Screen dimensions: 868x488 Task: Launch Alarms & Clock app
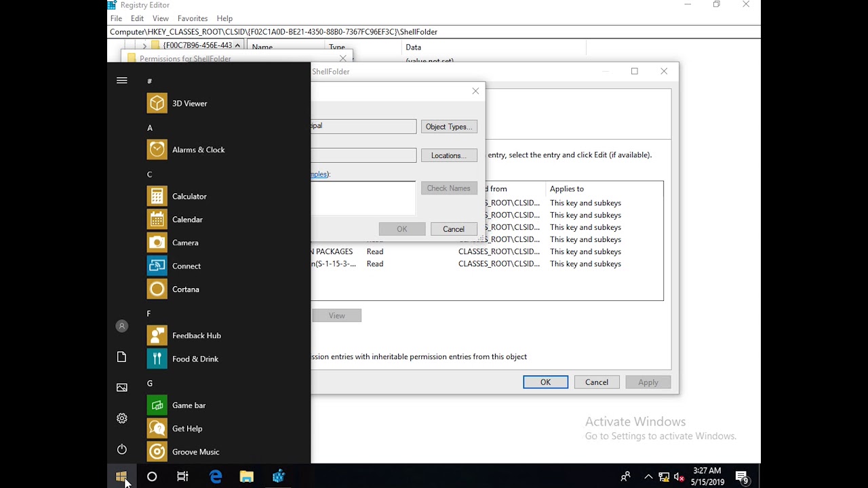pyautogui.click(x=224, y=150)
